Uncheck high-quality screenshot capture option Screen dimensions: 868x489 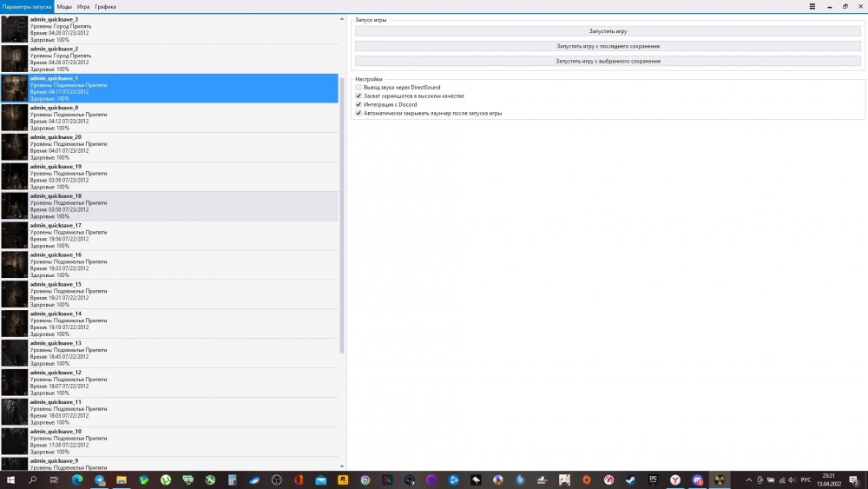tap(358, 96)
